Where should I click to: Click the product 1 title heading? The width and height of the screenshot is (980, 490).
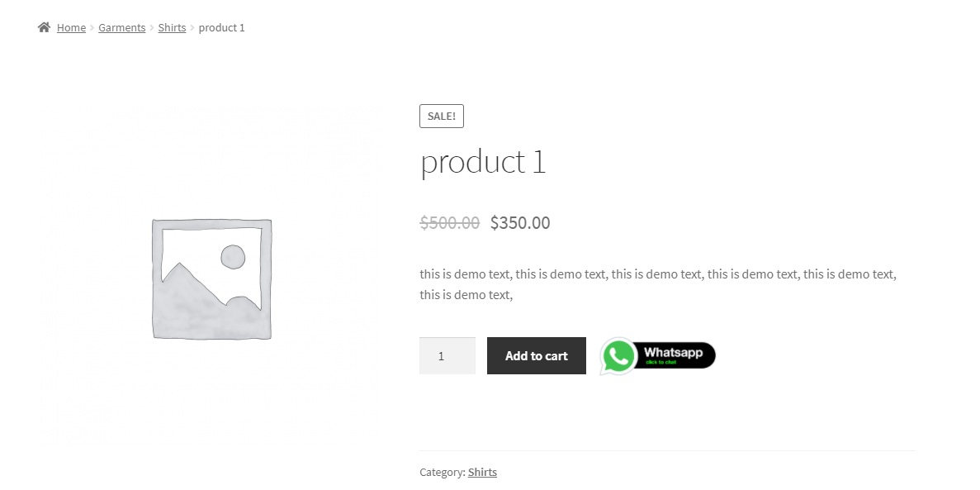tap(483, 161)
